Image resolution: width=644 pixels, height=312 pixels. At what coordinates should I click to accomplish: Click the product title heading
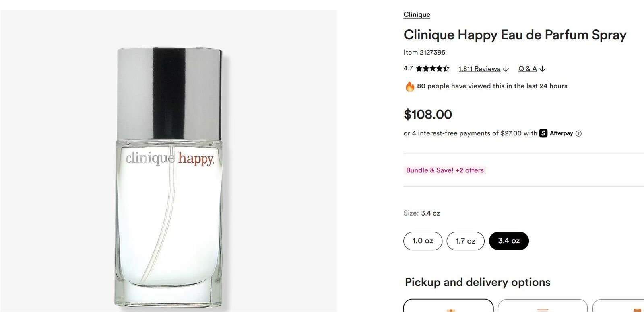pos(515,35)
